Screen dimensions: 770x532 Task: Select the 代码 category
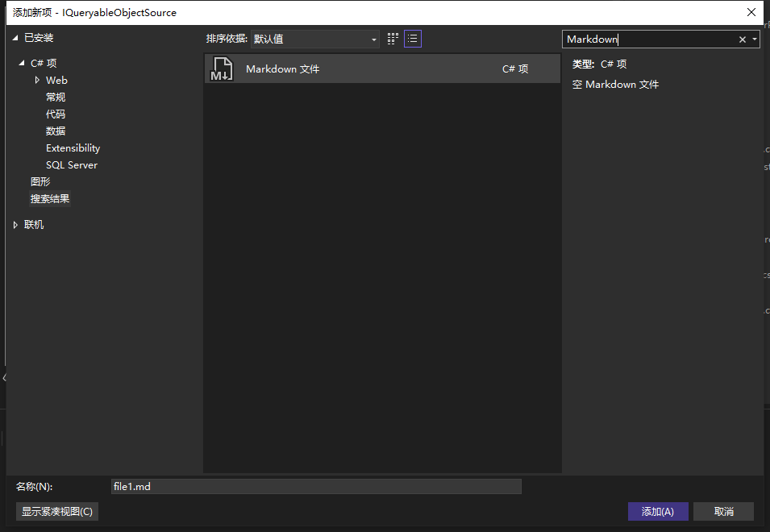56,114
